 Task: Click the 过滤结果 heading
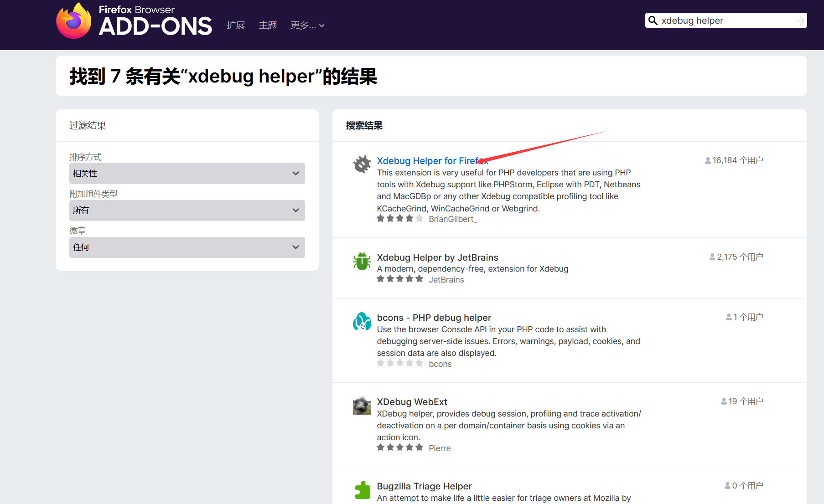tap(88, 125)
